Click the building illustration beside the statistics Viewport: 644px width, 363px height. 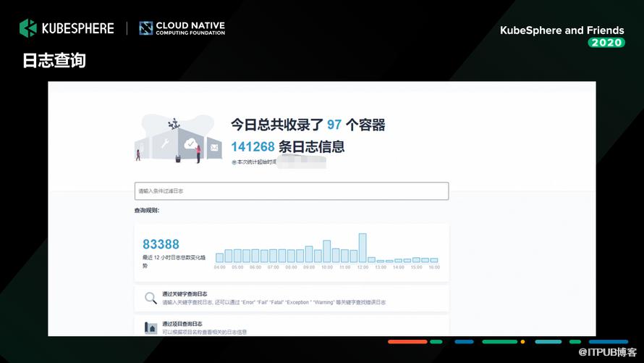point(178,139)
